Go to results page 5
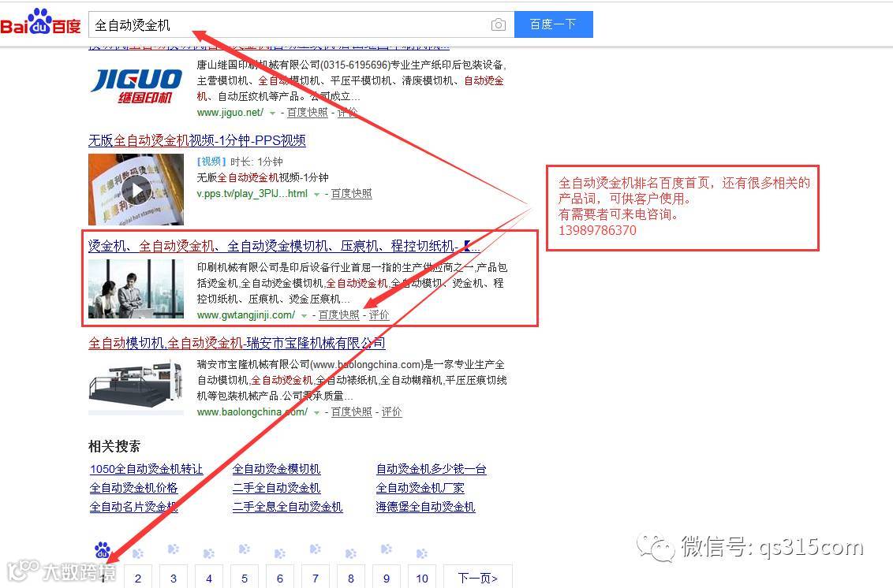893x588 pixels. 245,577
